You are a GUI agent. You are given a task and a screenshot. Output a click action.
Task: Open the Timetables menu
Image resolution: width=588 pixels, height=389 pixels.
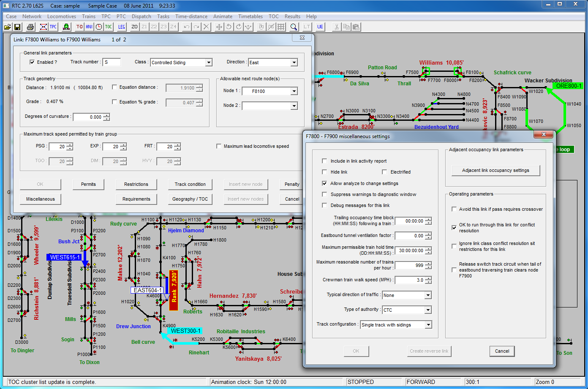tap(250, 16)
